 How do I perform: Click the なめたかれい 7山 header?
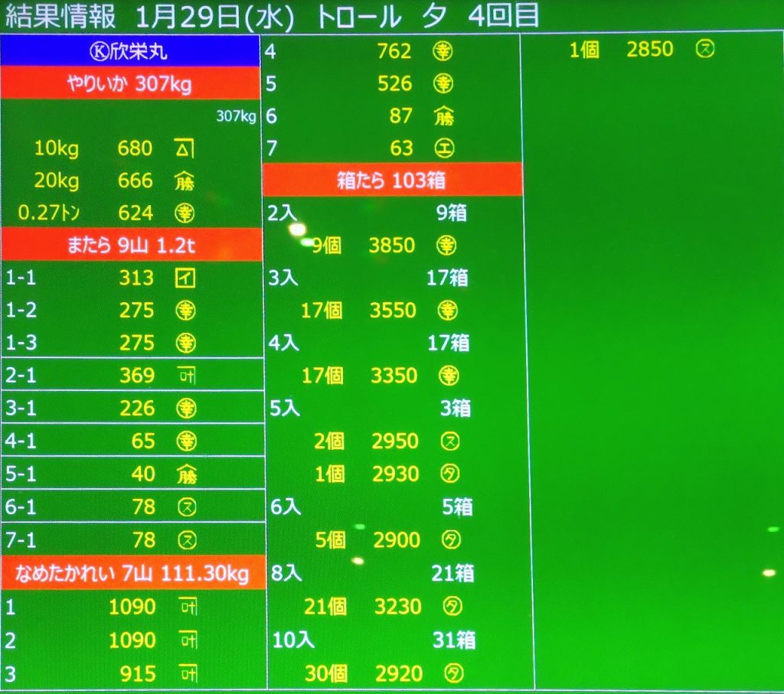pos(133,573)
